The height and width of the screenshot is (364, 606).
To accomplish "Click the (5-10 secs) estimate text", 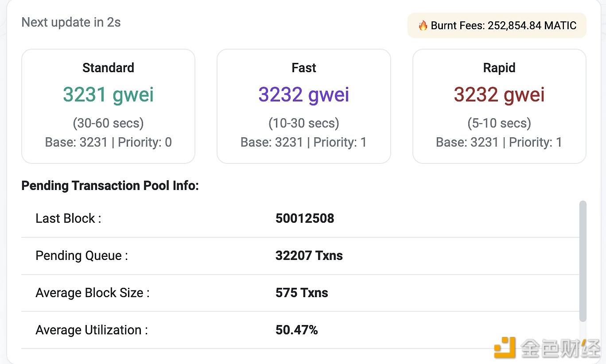I will tap(499, 123).
